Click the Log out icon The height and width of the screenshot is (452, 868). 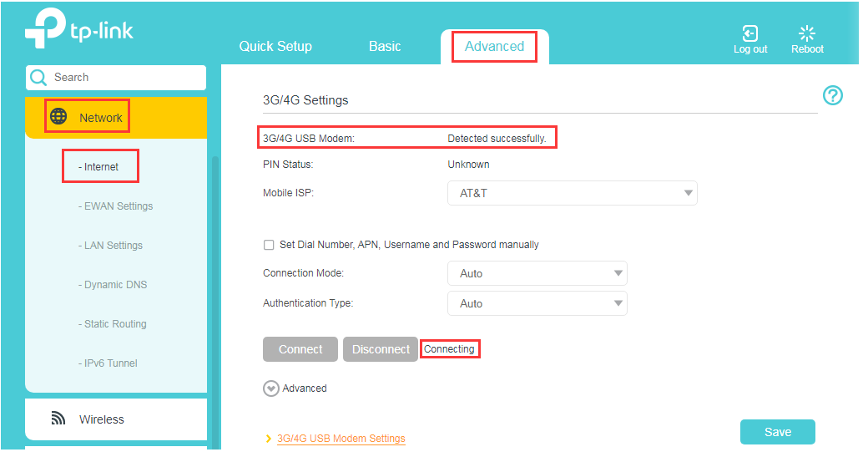pos(749,33)
